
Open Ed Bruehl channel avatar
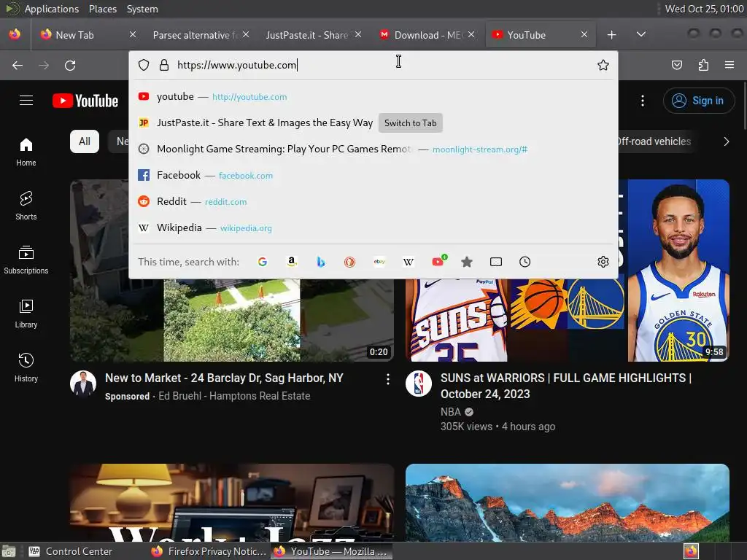coord(83,384)
